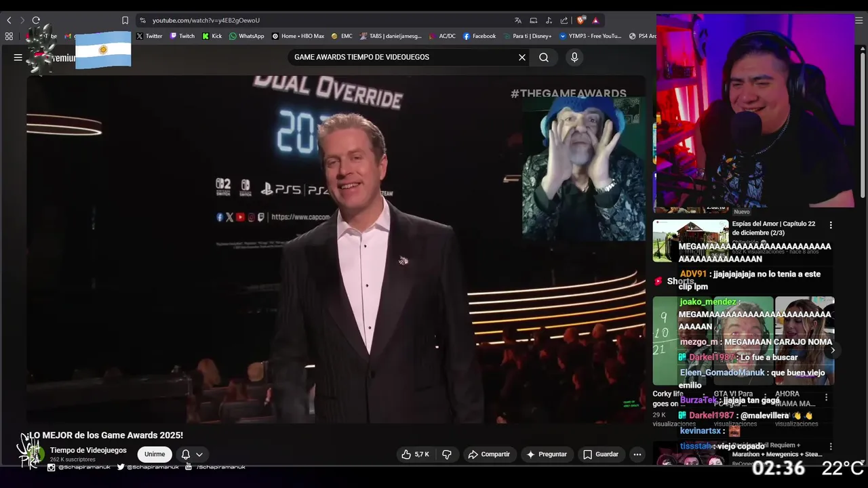Save the video with Guardar
Image resolution: width=868 pixels, height=488 pixels.
tap(601, 454)
